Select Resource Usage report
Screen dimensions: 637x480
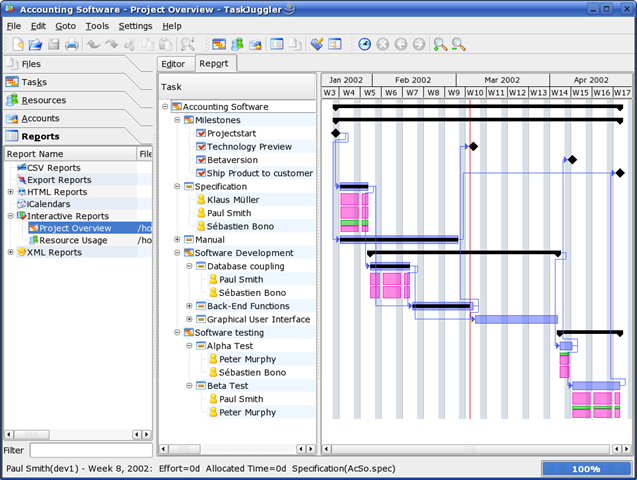[x=73, y=240]
